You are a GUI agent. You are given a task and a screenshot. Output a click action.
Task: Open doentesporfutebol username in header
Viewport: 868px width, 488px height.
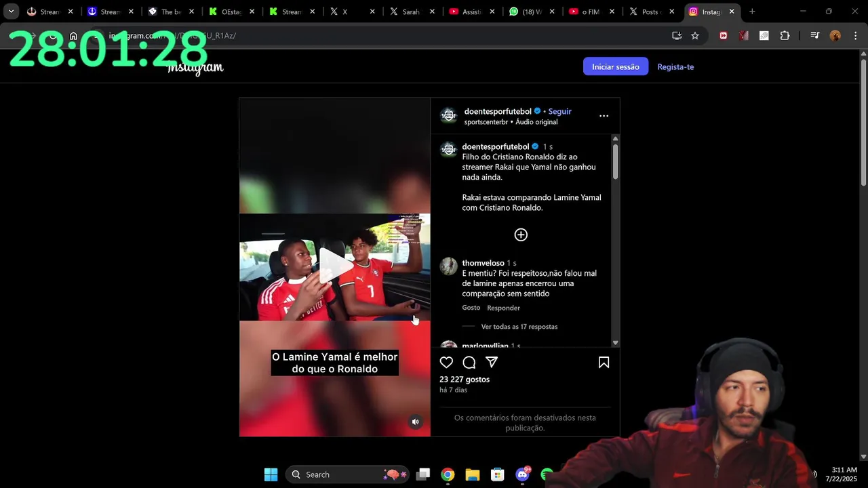click(498, 111)
